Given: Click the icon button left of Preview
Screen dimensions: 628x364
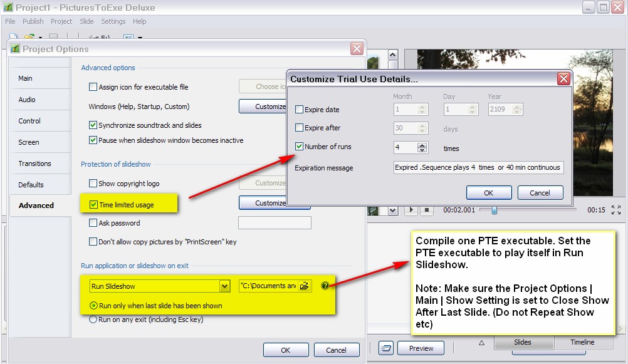Looking at the screenshot, I should (386, 348).
